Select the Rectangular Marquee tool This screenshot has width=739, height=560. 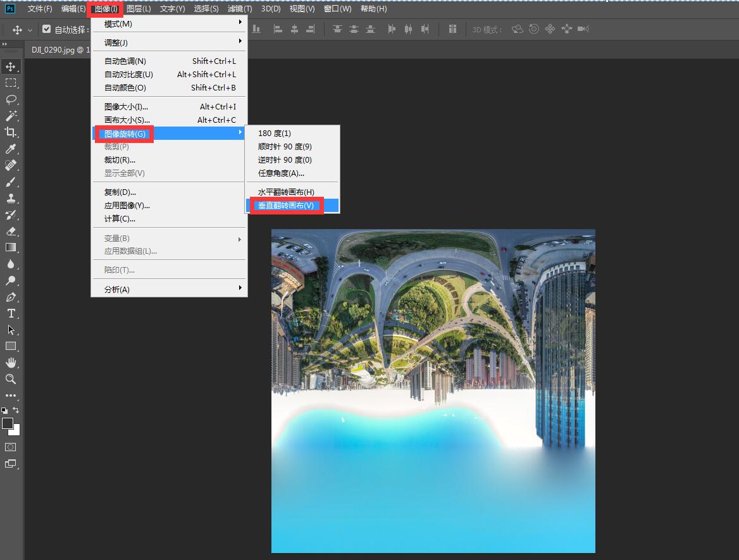pyautogui.click(x=10, y=83)
